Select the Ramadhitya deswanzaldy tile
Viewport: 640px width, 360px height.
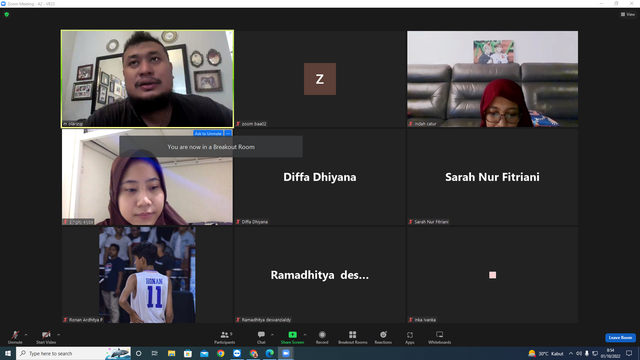click(x=320, y=275)
